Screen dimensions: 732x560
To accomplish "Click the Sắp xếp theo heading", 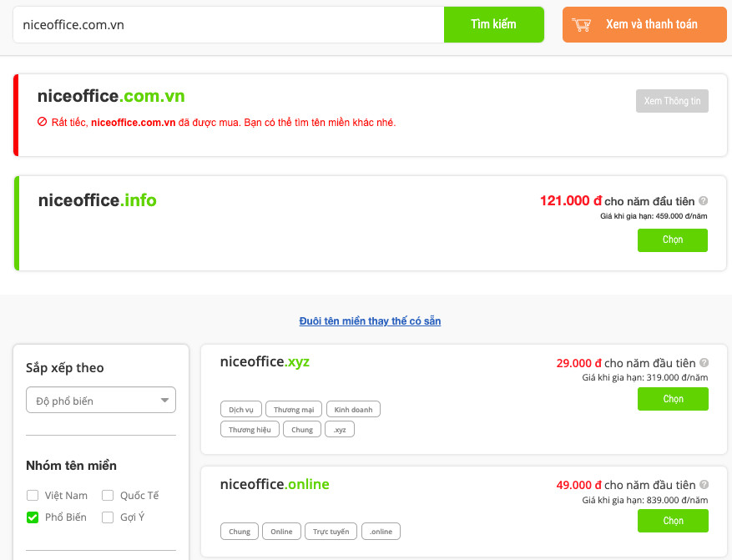I will pyautogui.click(x=65, y=368).
